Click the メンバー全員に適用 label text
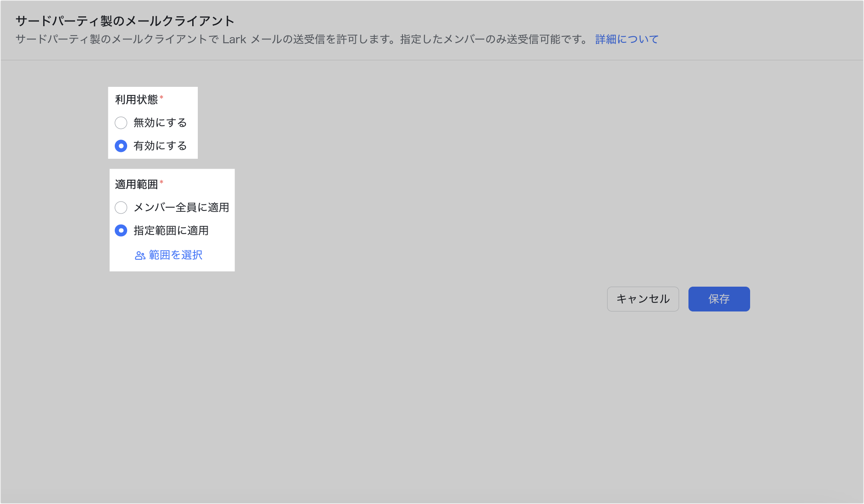This screenshot has width=864, height=504. coord(182,208)
